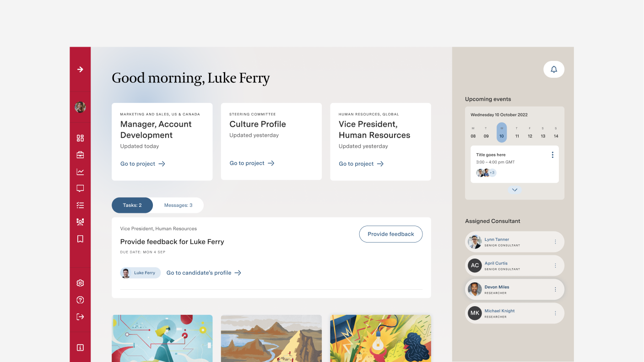
Task: Open the lightbulb illustration thumbnail
Action: point(380,338)
